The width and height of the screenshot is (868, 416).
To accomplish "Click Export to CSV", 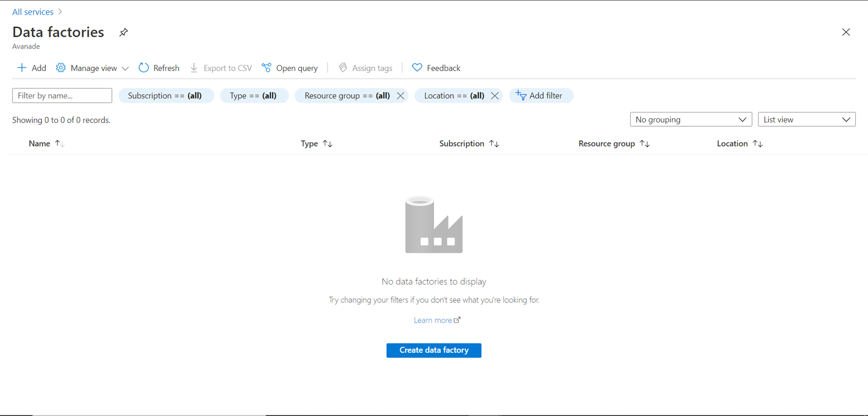I will pyautogui.click(x=221, y=68).
